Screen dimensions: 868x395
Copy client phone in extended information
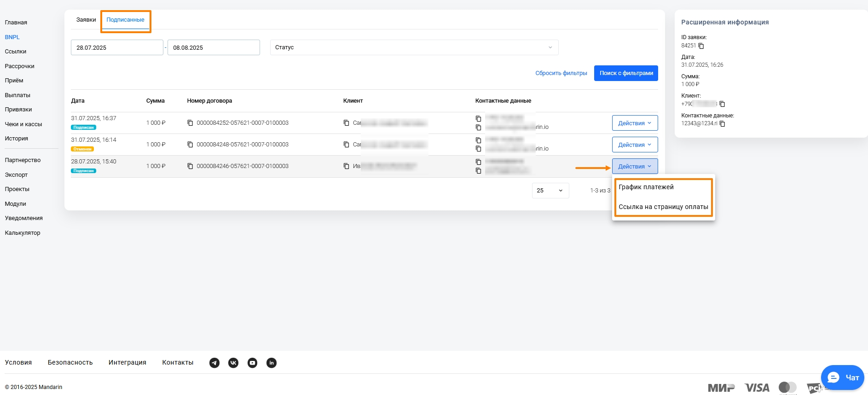coord(722,104)
